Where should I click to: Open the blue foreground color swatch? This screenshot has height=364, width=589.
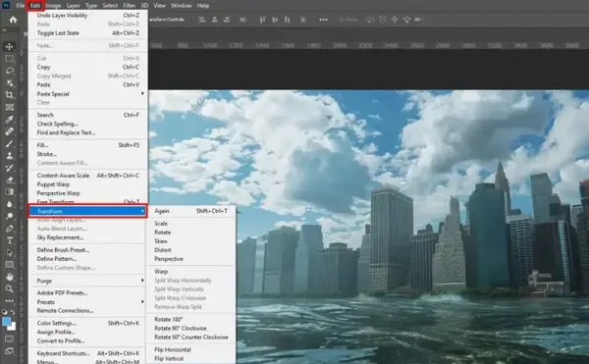(7, 321)
